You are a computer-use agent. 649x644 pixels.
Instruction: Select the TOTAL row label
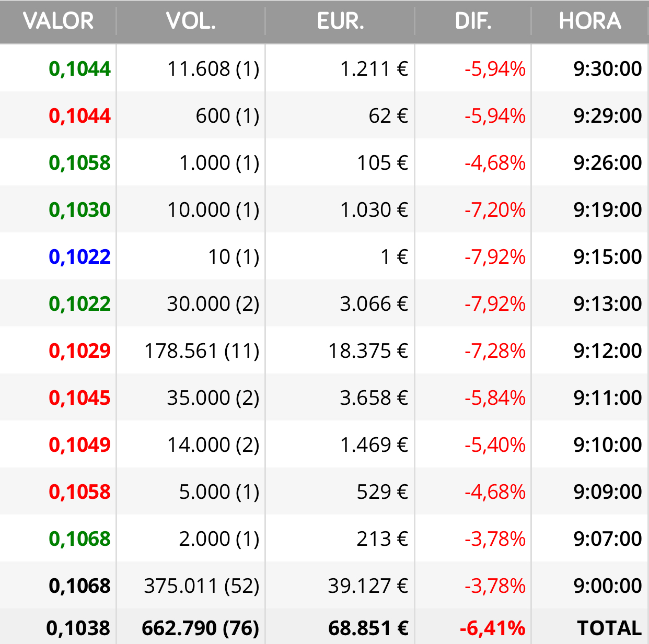pyautogui.click(x=609, y=628)
